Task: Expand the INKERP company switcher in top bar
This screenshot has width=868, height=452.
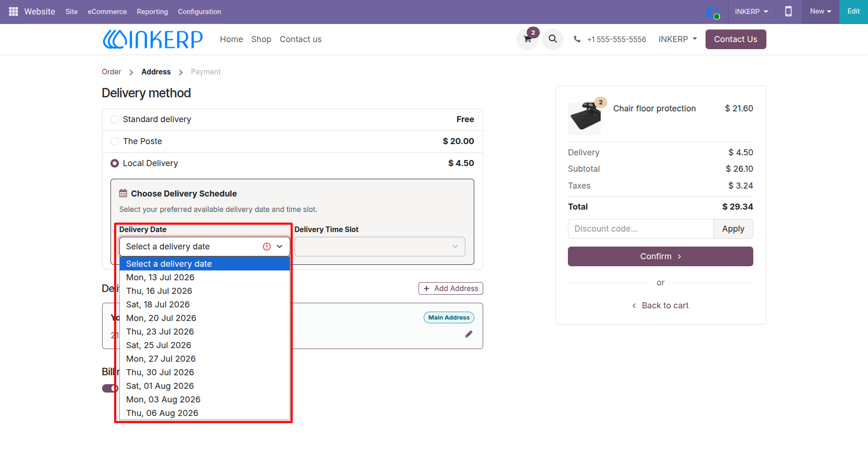Action: point(751,11)
